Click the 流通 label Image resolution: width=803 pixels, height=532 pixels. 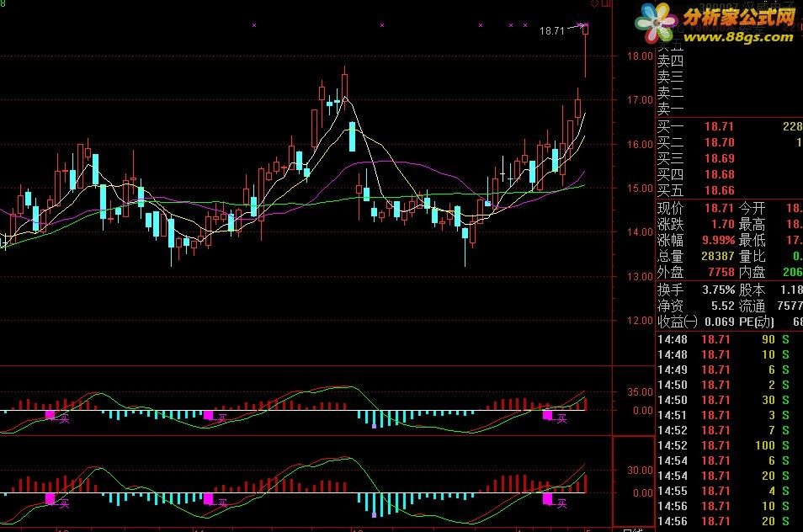pyautogui.click(x=752, y=306)
